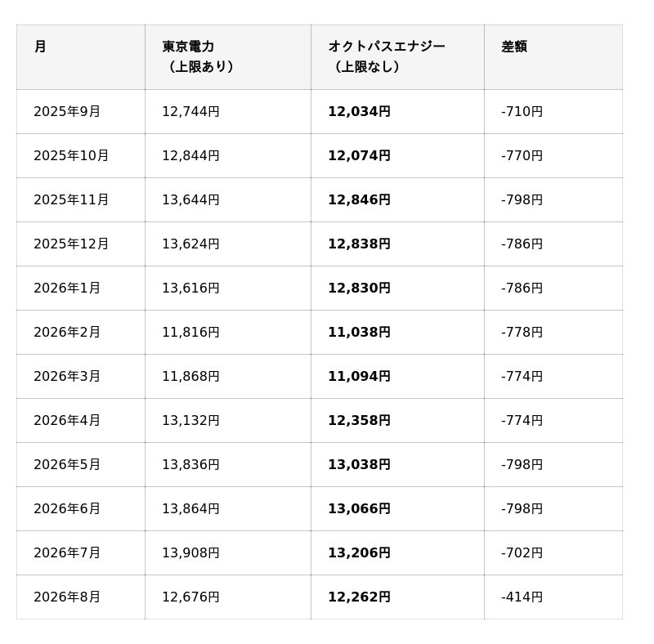Select the 2025年10月 row label
Screen dimensions: 654x644
click(71, 155)
